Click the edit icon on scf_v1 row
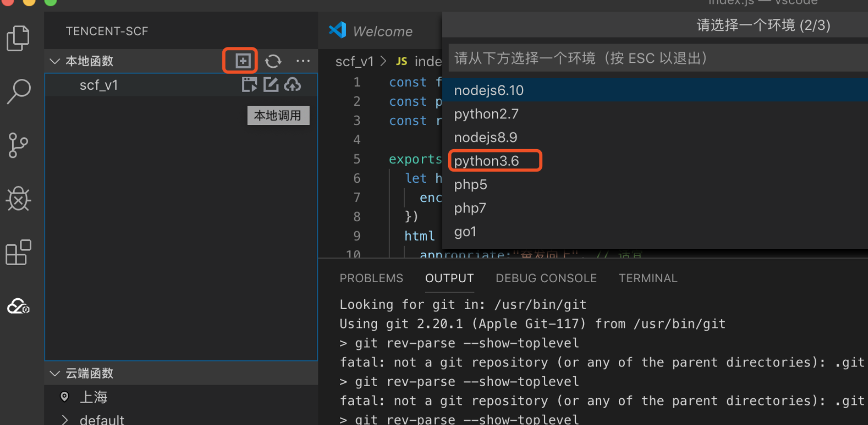This screenshot has height=425, width=868. [271, 85]
